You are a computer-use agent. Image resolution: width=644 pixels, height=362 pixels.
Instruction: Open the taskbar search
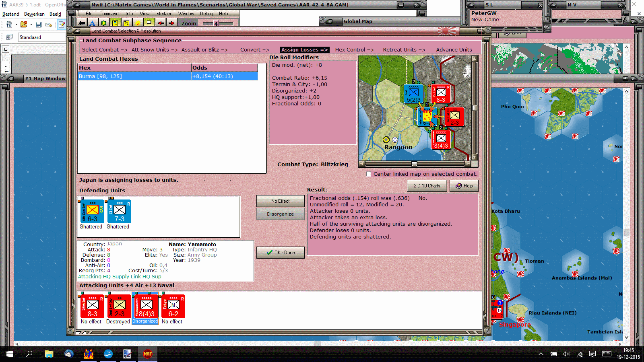point(29,354)
